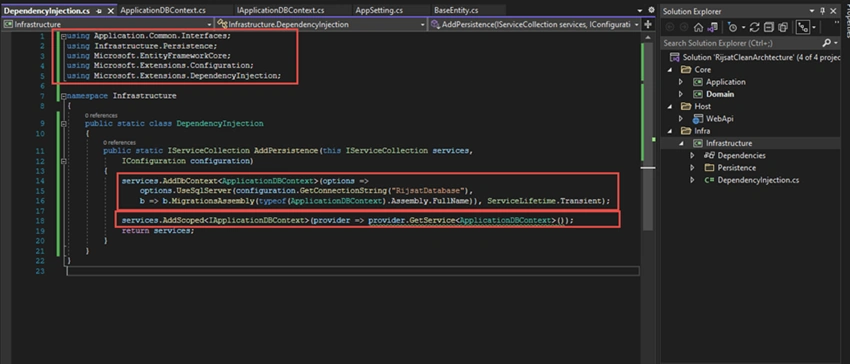Open the Solution Explorer window options dropdown

[x=812, y=11]
